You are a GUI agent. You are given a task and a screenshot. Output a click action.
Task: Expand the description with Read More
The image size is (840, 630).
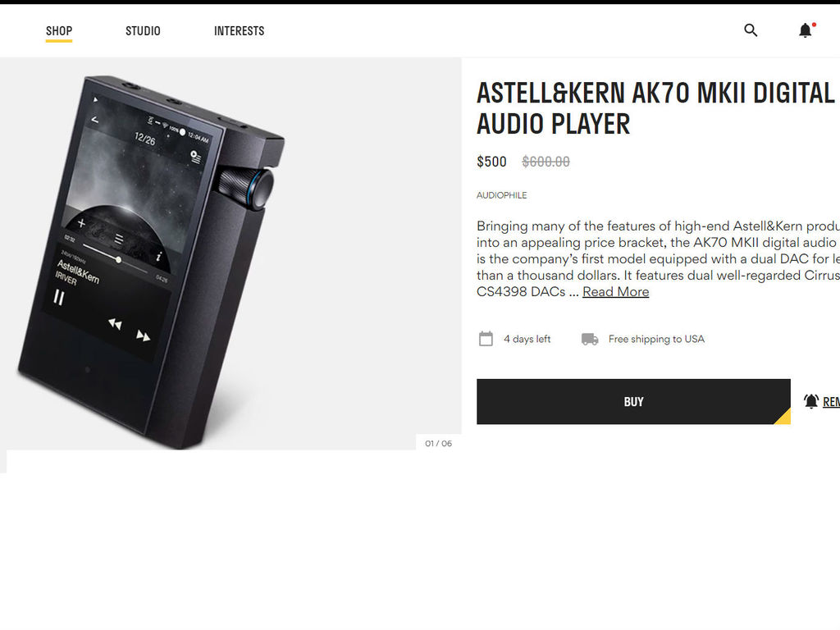615,292
